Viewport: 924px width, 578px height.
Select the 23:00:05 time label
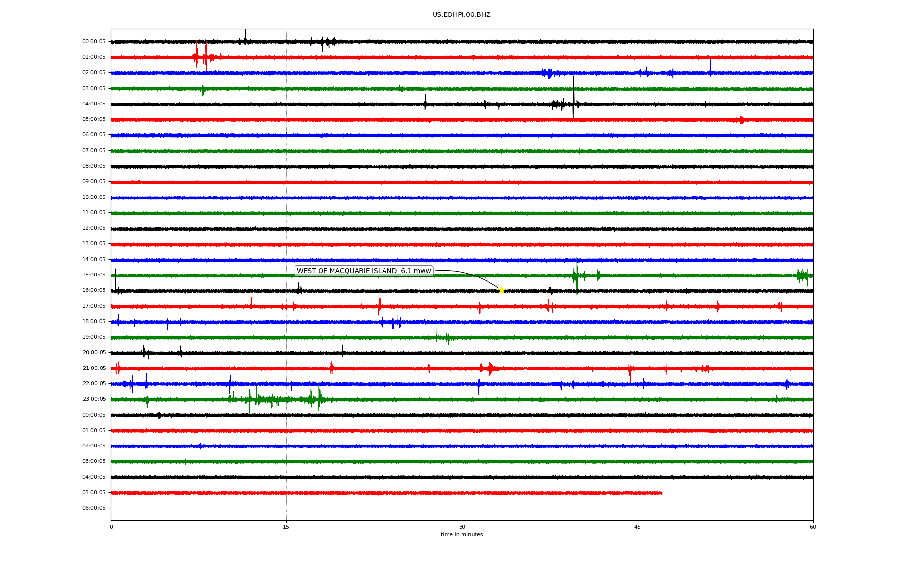[x=94, y=399]
